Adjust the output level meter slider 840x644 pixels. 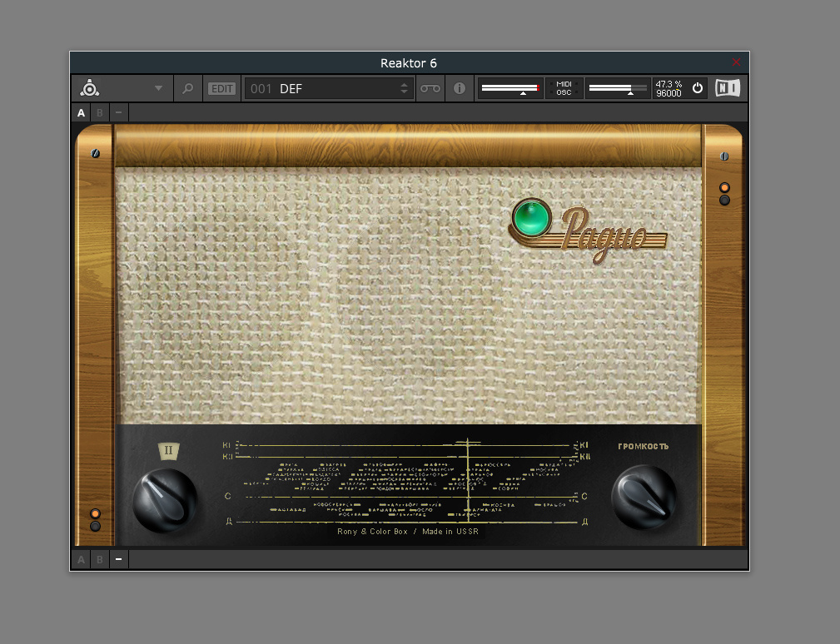click(617, 88)
